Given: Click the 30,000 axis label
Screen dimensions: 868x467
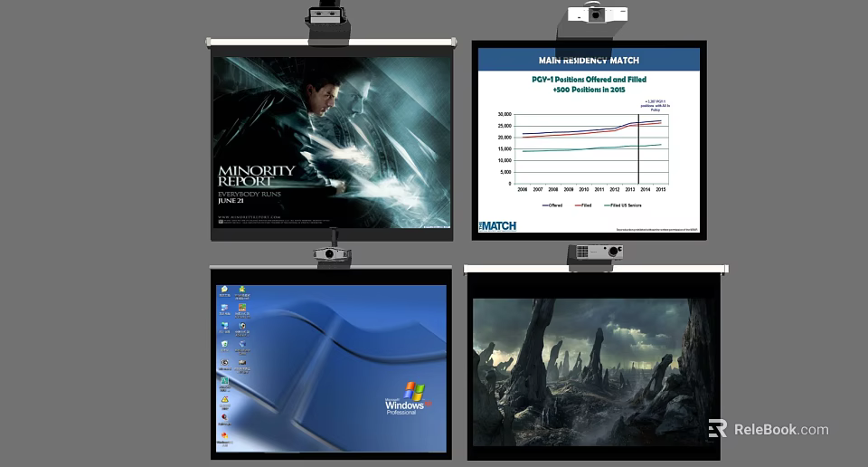Looking at the screenshot, I should pos(505,114).
